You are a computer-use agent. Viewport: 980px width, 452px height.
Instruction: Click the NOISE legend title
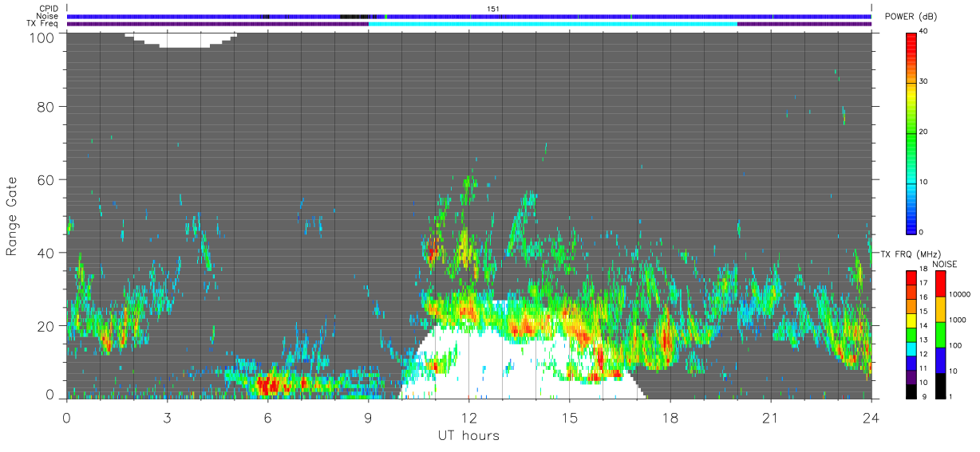click(945, 264)
